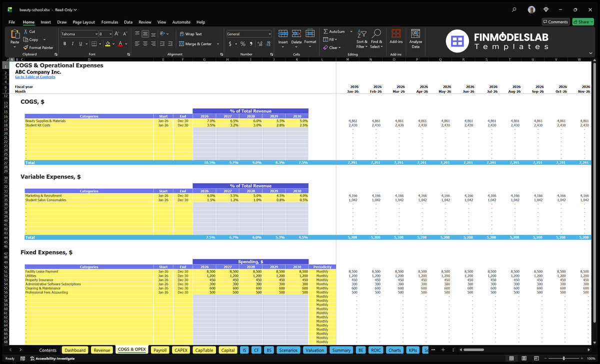Apply percent style

point(243,44)
